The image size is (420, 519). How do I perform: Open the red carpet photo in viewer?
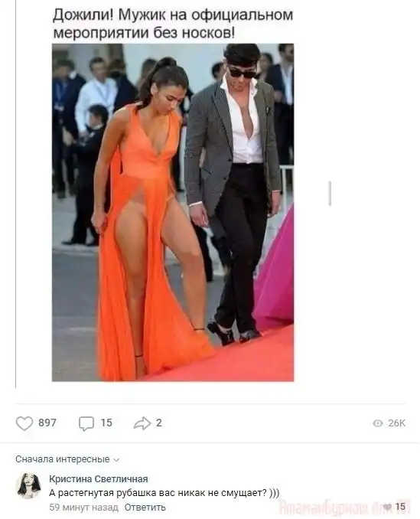point(173,212)
